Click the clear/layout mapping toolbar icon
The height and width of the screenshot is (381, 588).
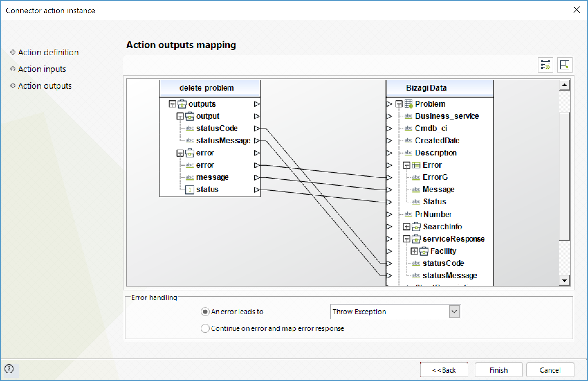click(x=565, y=65)
